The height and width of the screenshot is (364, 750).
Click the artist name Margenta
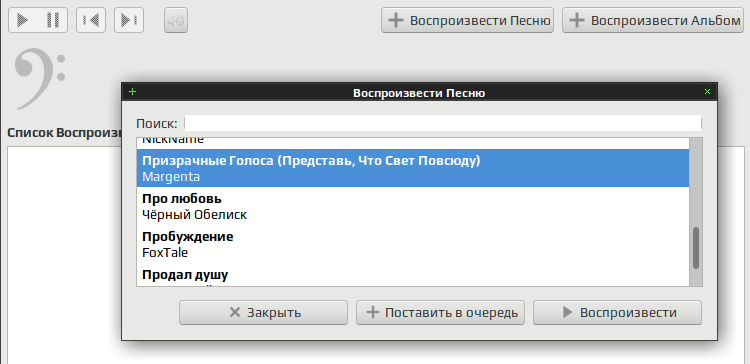tap(171, 176)
